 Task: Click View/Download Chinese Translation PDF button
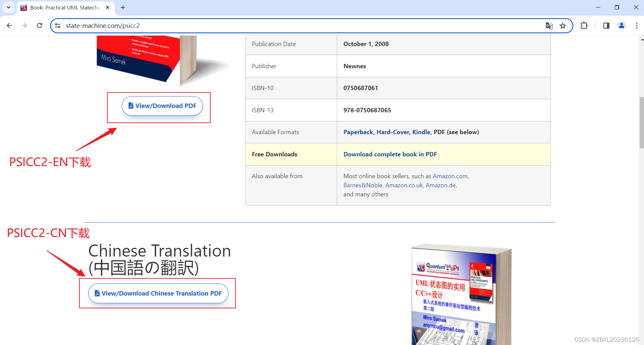click(158, 294)
